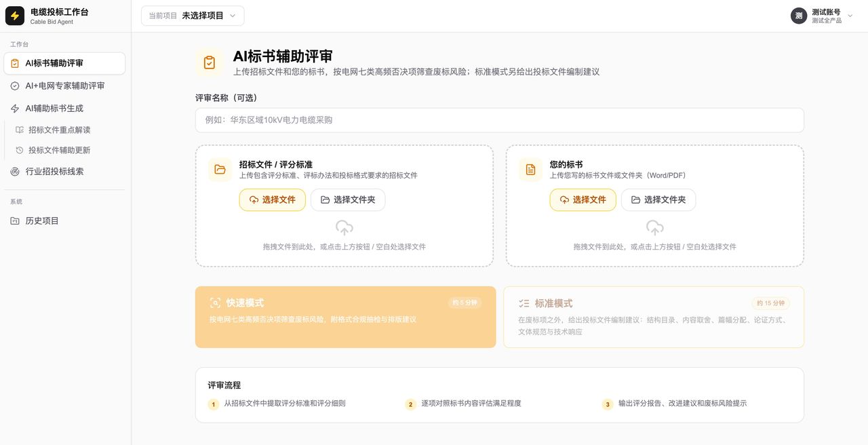Click text 逐项对照标书内容评估满足程度

click(x=471, y=403)
